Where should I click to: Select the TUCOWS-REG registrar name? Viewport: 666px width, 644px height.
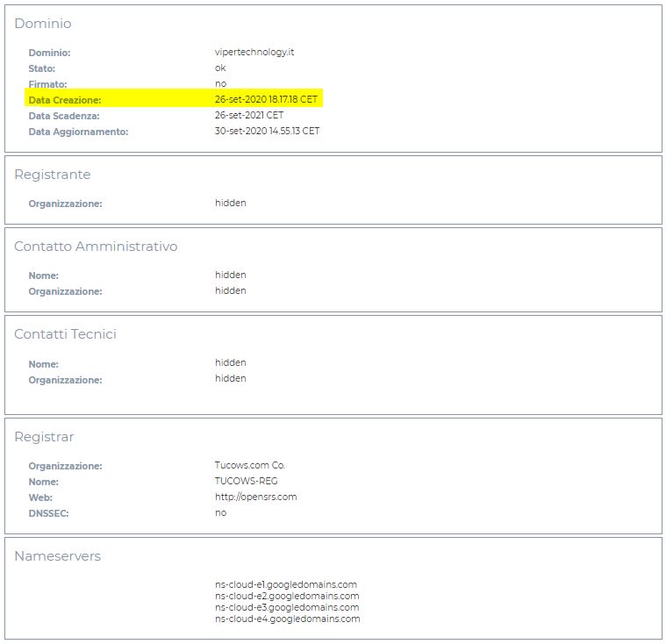tap(246, 481)
